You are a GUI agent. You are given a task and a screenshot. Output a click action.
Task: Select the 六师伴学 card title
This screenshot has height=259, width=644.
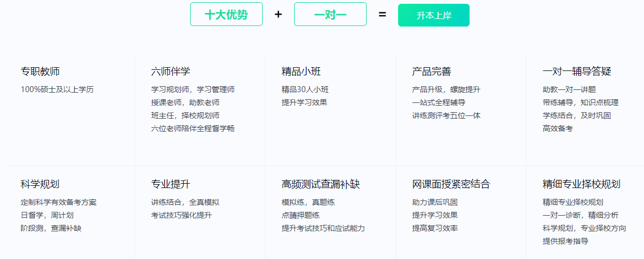click(x=171, y=72)
